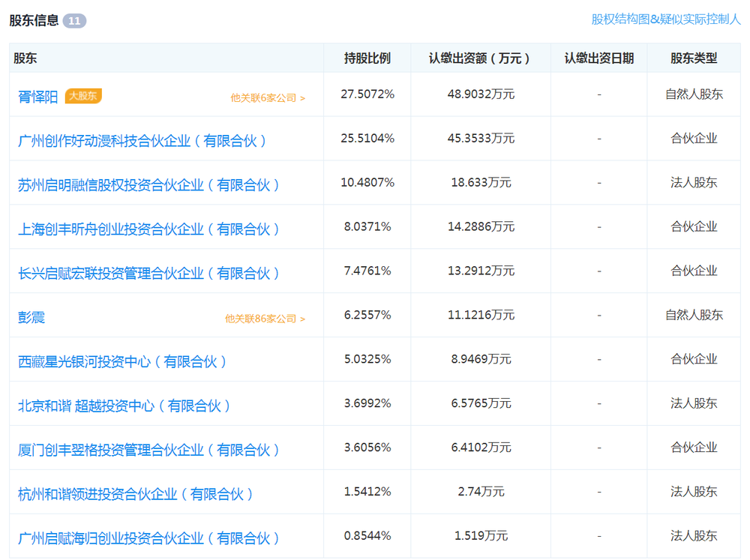Select the 0.8544% shareholding value
Image resolution: width=750 pixels, height=560 pixels.
367,535
